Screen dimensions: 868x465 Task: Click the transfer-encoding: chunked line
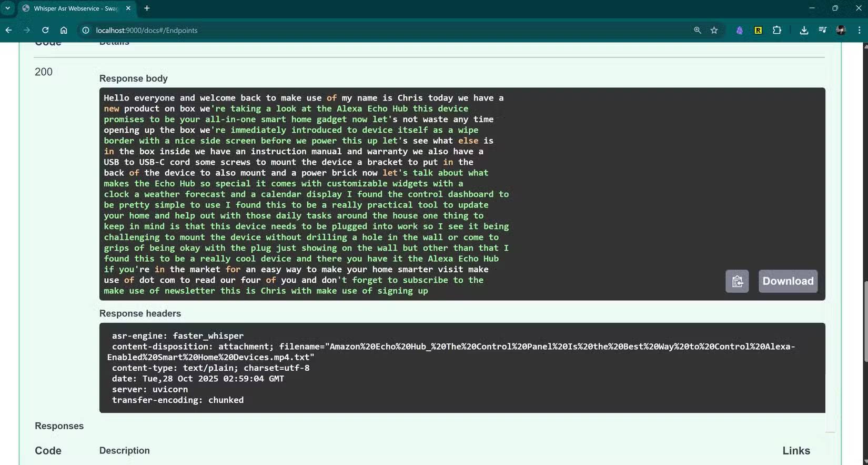point(178,400)
